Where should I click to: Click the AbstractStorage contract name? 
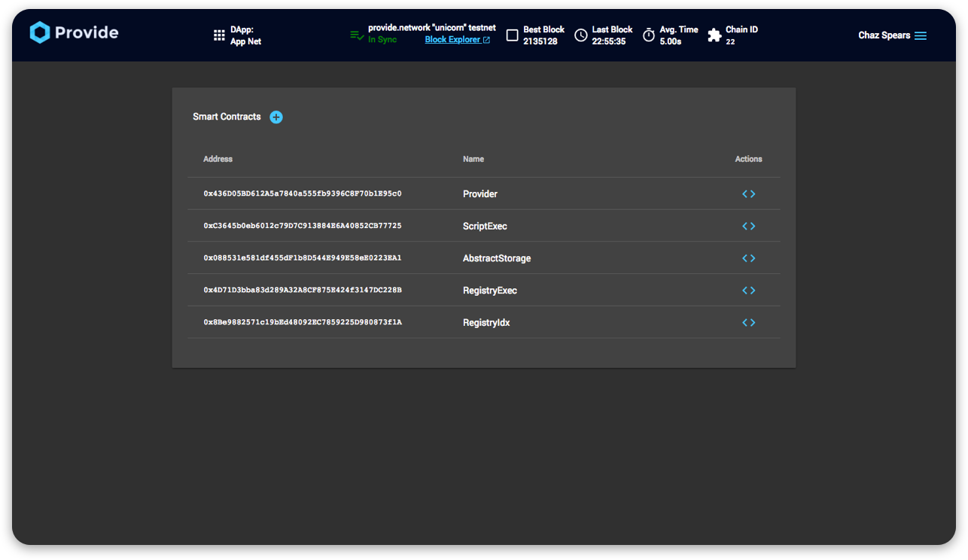click(x=497, y=259)
